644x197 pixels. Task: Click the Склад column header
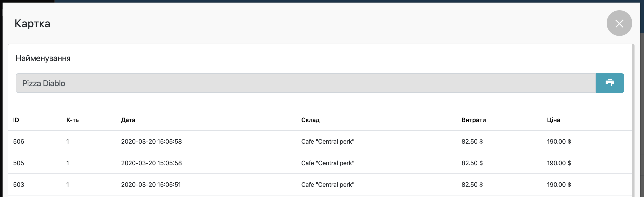click(310, 120)
